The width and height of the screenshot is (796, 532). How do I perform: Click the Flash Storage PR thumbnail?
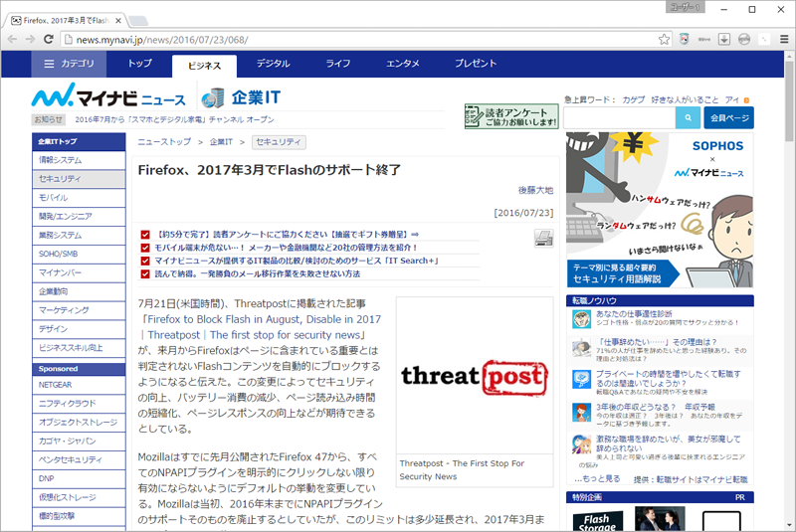[x=598, y=521]
